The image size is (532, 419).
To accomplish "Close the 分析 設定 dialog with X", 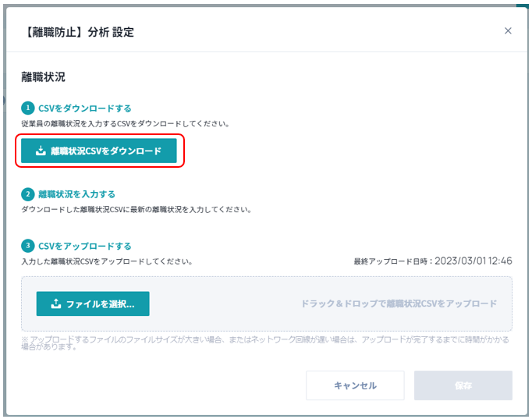I will pyautogui.click(x=508, y=31).
